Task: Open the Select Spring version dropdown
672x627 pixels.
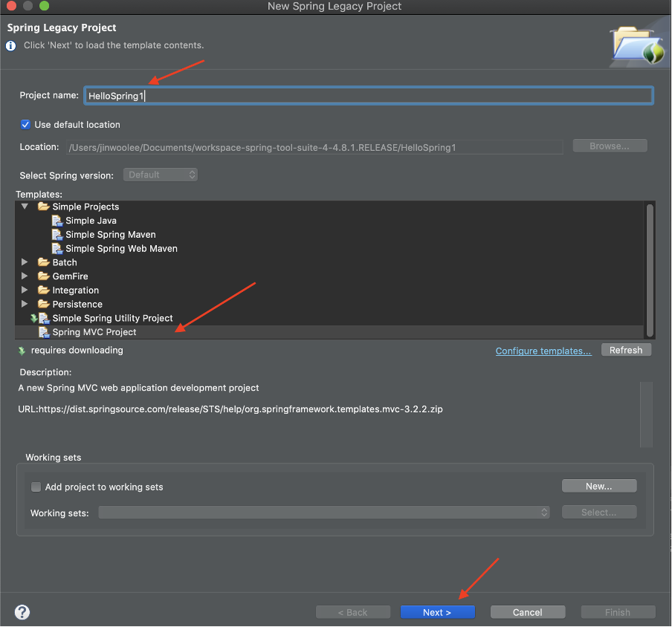Action: (161, 175)
